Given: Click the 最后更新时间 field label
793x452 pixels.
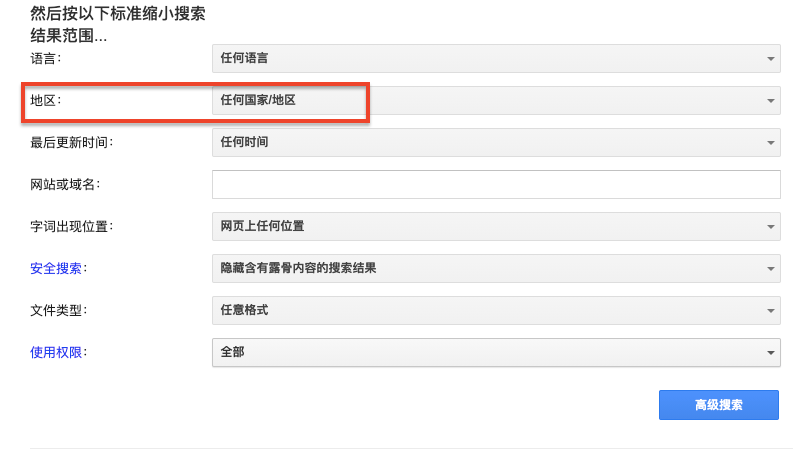Looking at the screenshot, I should coord(71,143).
